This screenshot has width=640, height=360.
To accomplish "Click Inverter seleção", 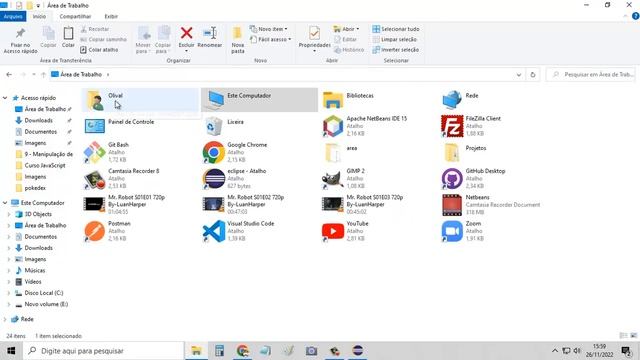I will tap(396, 50).
